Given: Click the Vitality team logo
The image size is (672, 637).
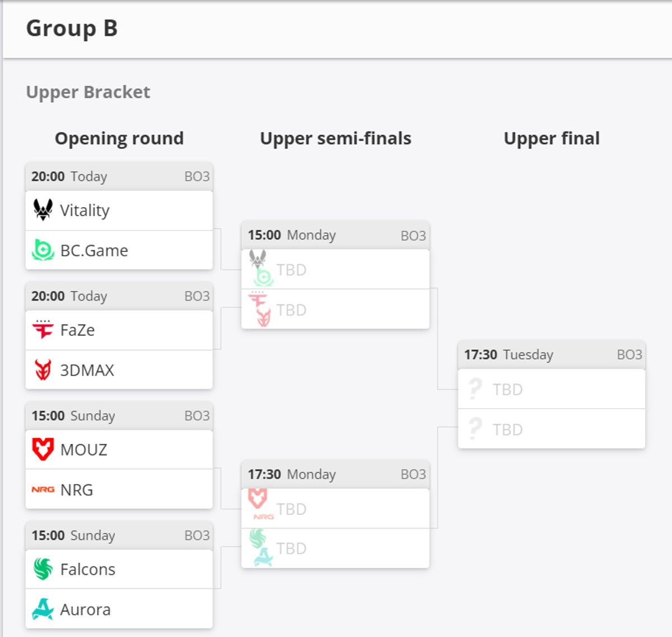Looking at the screenshot, I should (x=43, y=210).
